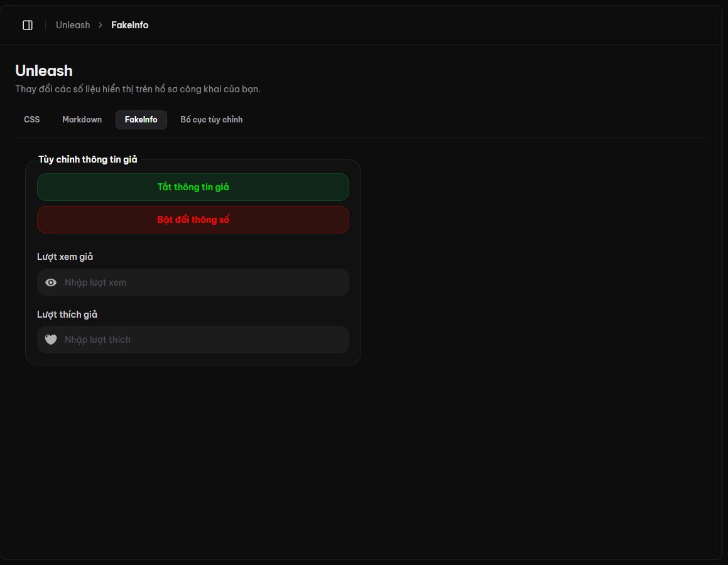Click the vertical divider beside sidebar icon
The height and width of the screenshot is (565, 728).
coord(45,25)
